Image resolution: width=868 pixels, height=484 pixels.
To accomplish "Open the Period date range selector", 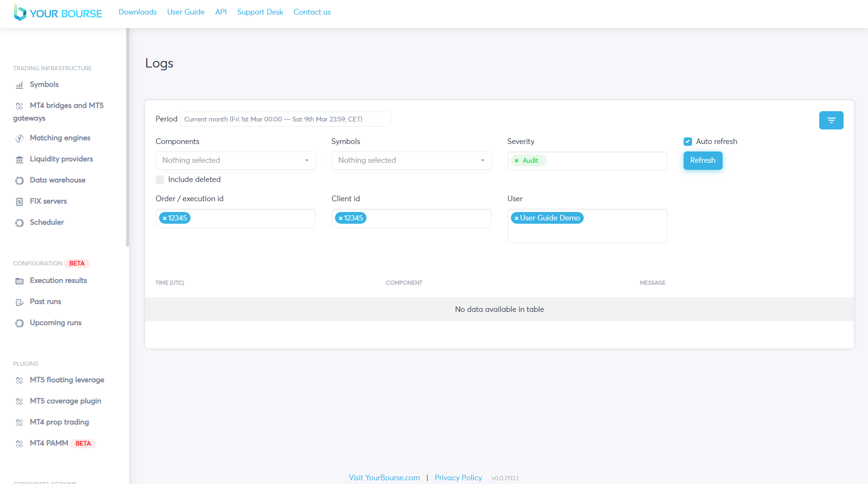I will tap(285, 119).
